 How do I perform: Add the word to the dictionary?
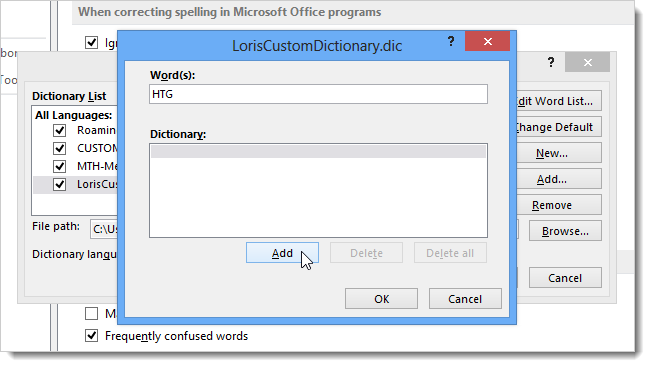click(282, 253)
